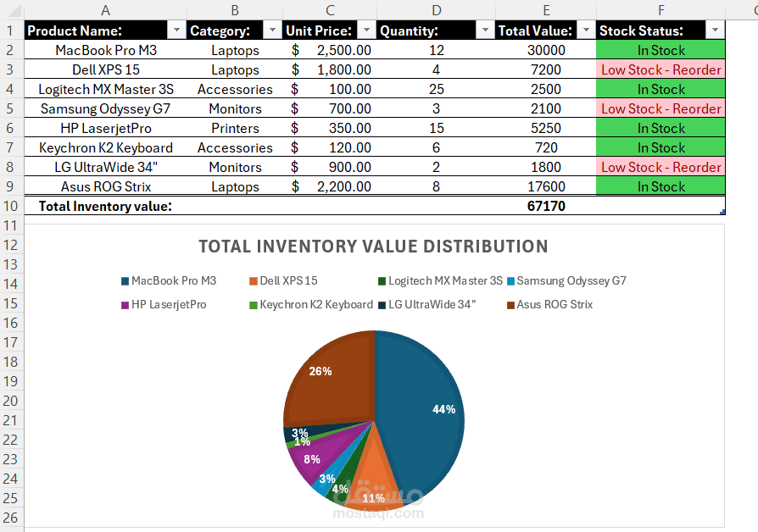Select column B header
Image resolution: width=758 pixels, height=532 pixels.
click(235, 10)
